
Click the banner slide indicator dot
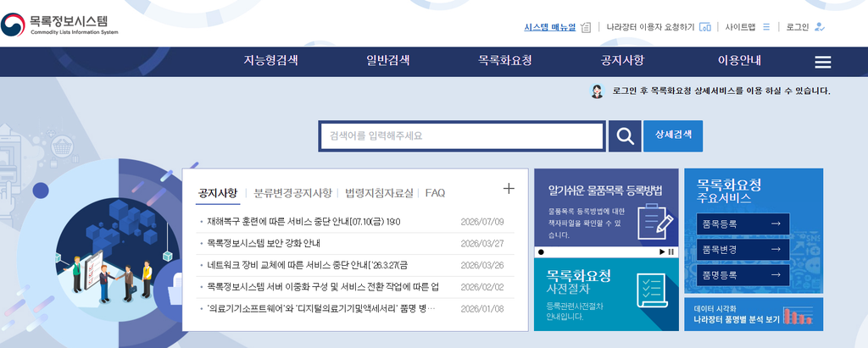click(x=541, y=251)
